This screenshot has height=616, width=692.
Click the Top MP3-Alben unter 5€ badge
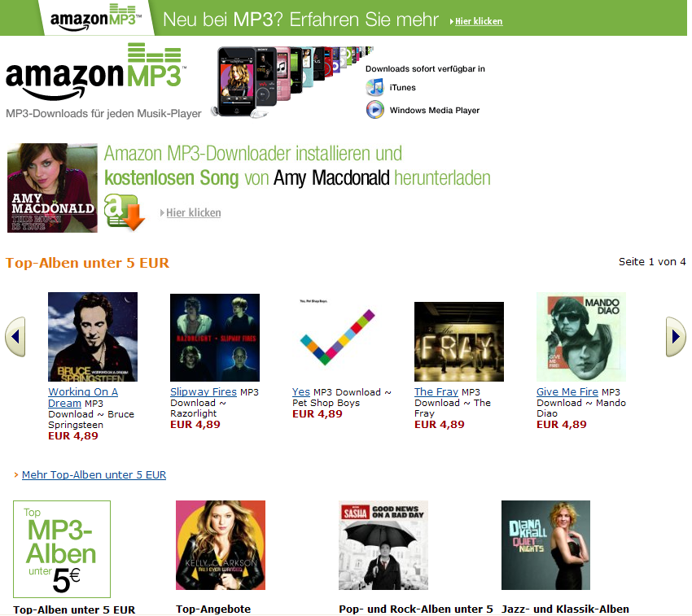[62, 549]
